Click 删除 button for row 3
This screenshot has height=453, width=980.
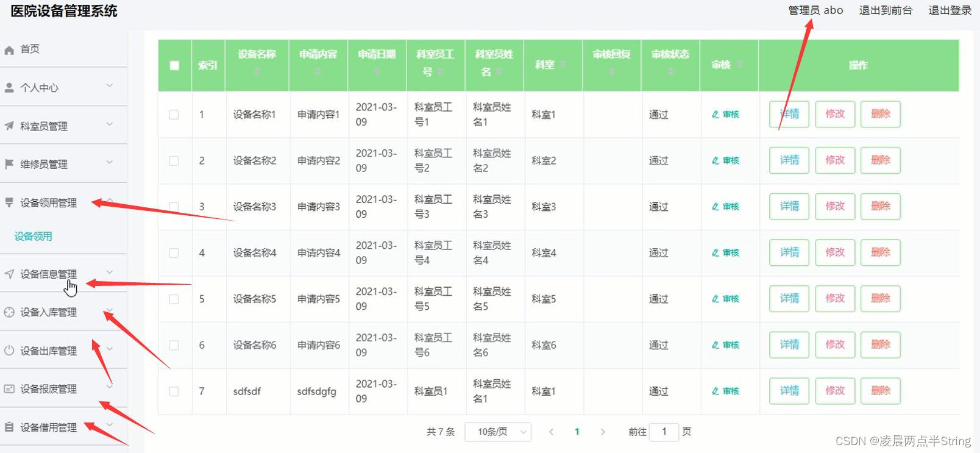(881, 206)
